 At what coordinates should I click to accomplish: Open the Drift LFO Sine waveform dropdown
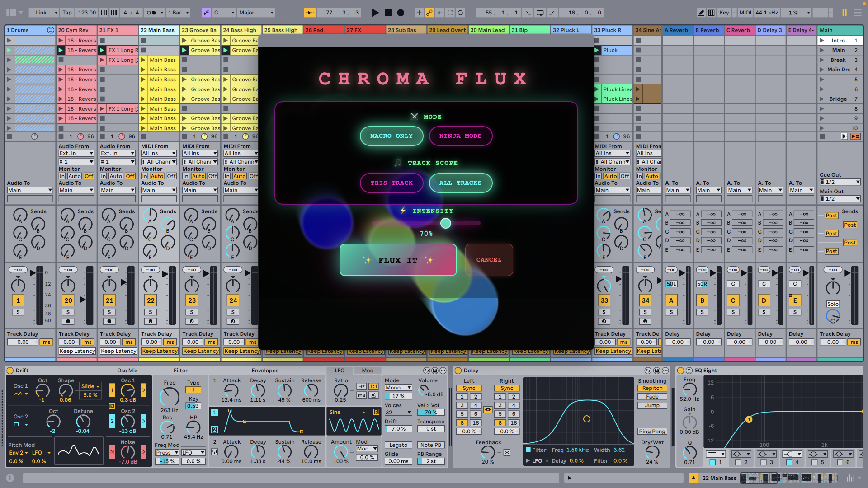(347, 412)
